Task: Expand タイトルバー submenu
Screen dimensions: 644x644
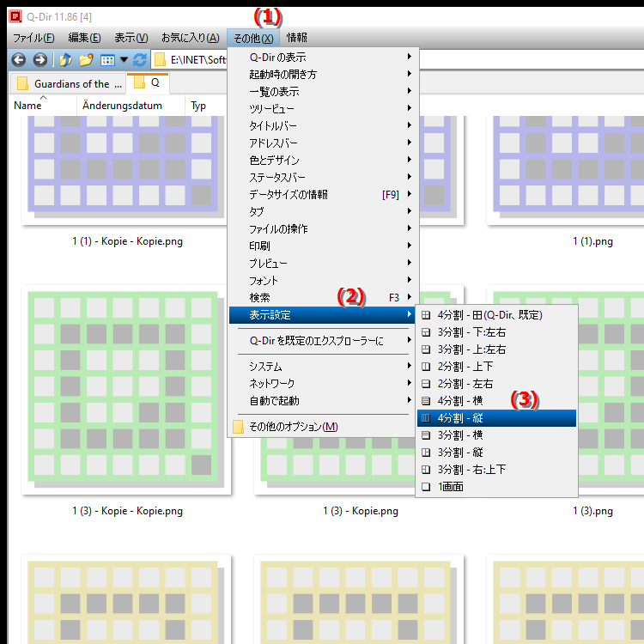Action: tap(322, 125)
